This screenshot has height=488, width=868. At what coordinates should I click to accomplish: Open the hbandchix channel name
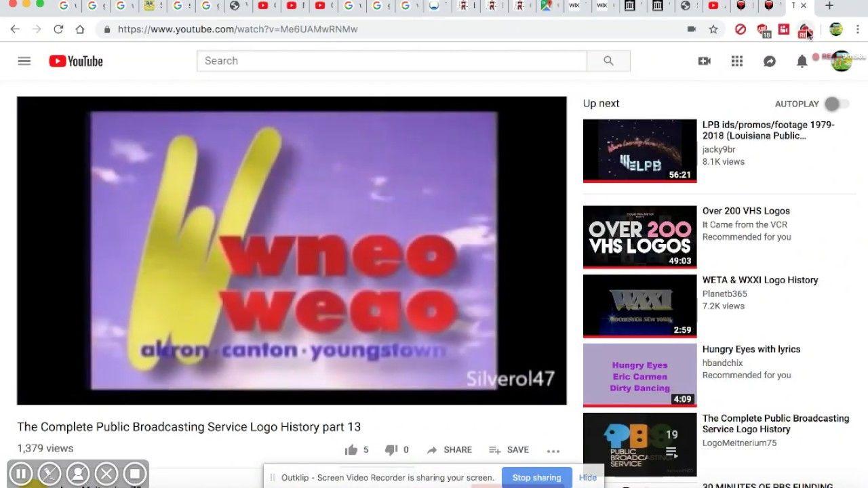coord(722,363)
